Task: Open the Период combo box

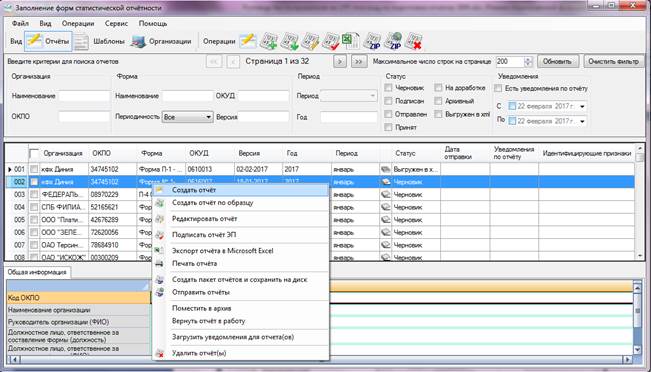Action: [x=349, y=96]
